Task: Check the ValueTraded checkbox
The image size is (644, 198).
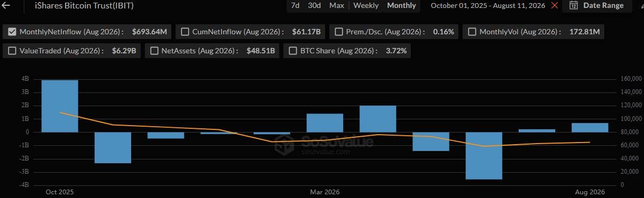Action: (13, 51)
